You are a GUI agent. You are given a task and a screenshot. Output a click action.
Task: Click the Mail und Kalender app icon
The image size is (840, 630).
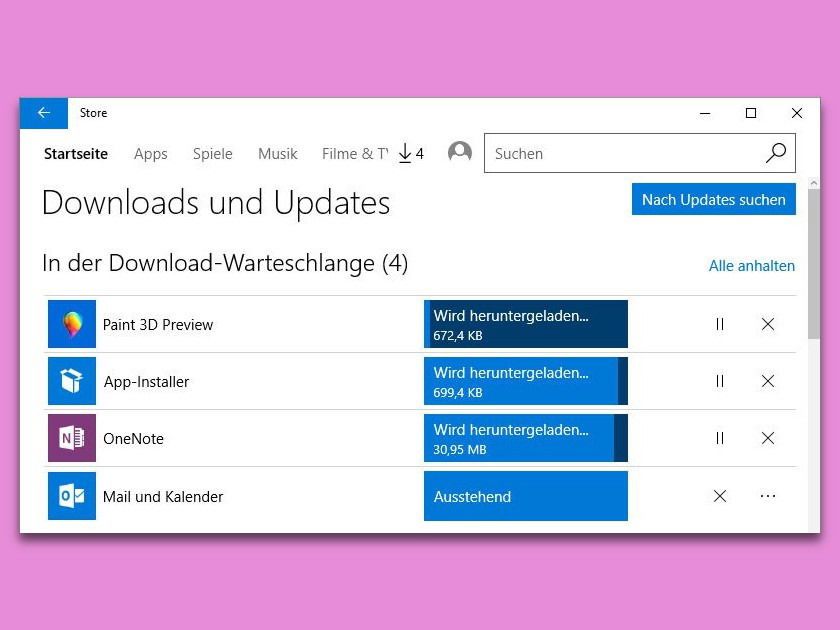(72, 496)
